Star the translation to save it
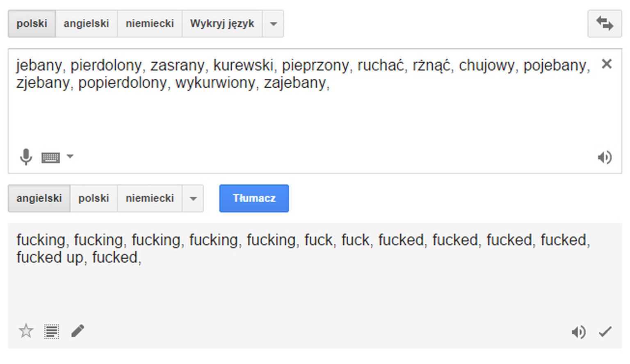This screenshot has height=364, width=630. pyautogui.click(x=26, y=331)
